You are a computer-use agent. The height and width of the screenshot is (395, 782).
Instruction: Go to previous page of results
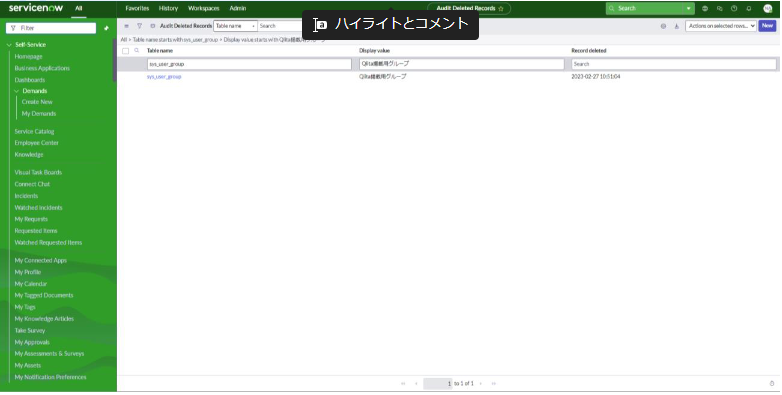point(416,384)
